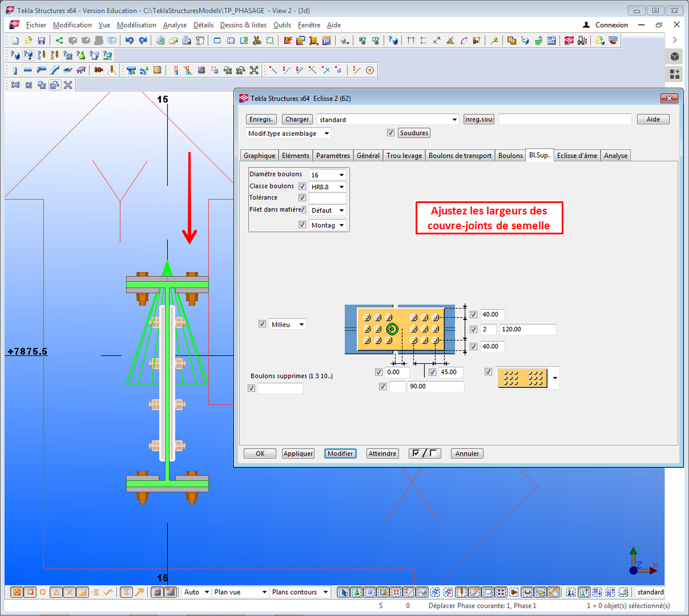This screenshot has height=616, width=689.
Task: Open the side pane 3D cube icon
Action: [675, 56]
